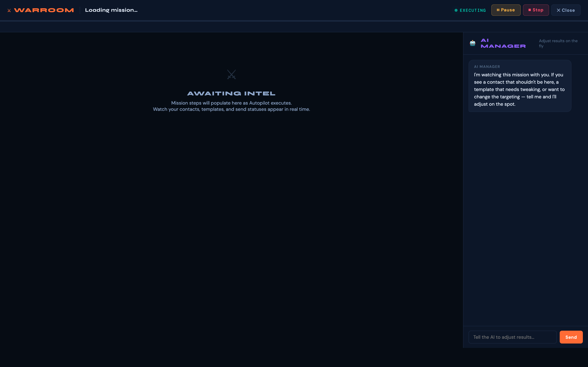
Task: Click the 'Loading mission…' header title
Action: (x=111, y=10)
